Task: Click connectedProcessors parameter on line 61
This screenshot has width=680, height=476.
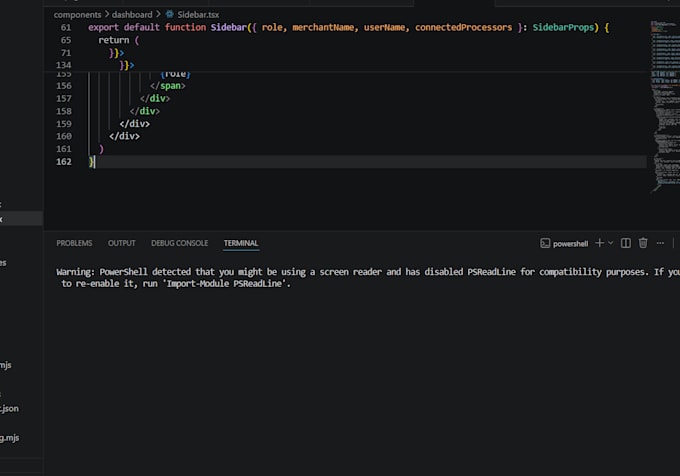Action: tap(463, 27)
